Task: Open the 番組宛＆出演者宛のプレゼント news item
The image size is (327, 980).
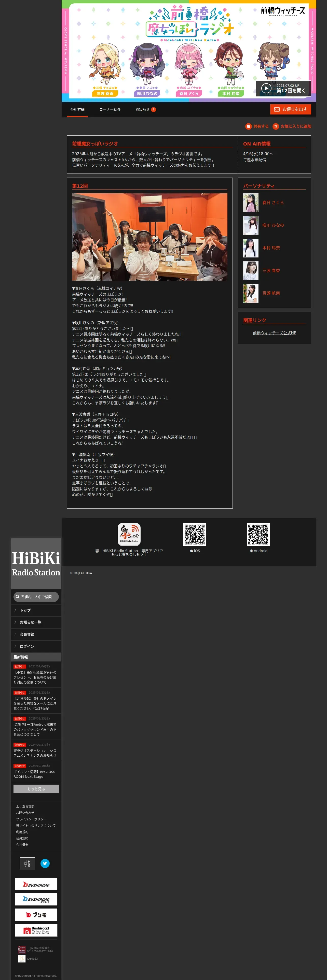Action: [36, 674]
